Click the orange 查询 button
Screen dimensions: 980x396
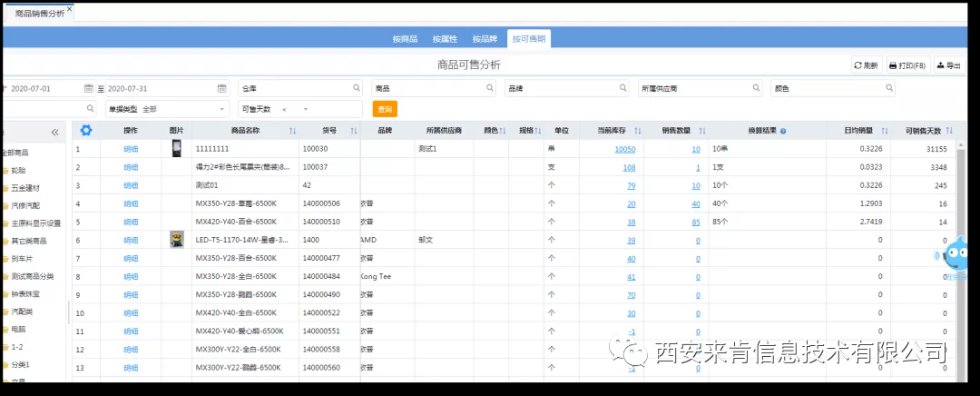[x=385, y=109]
